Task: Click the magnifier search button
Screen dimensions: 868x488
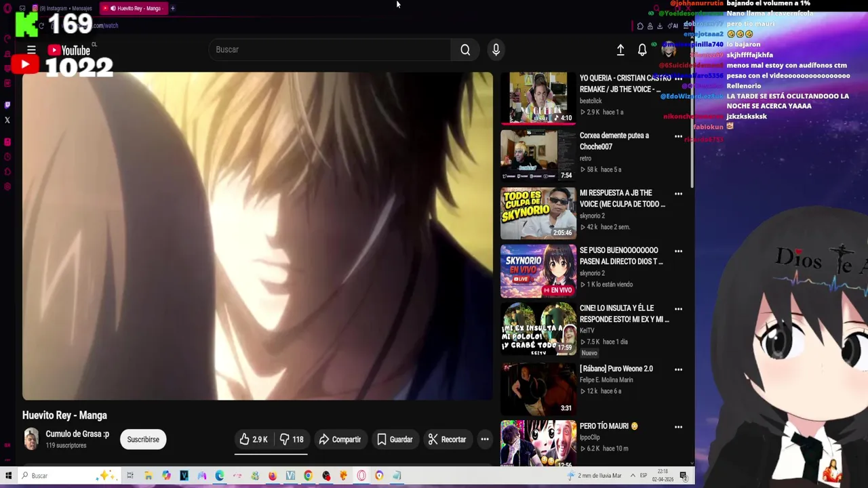Action: (x=465, y=49)
